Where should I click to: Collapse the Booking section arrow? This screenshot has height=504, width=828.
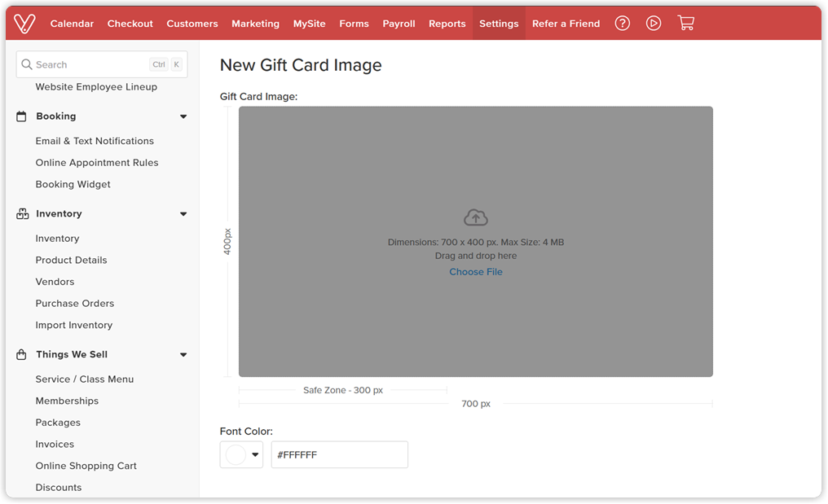coord(183,116)
